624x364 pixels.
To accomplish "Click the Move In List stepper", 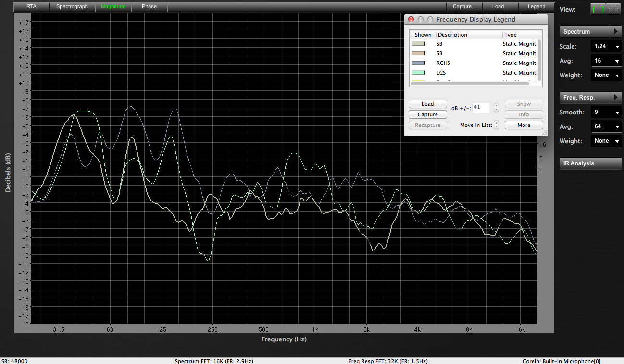I will pyautogui.click(x=497, y=125).
